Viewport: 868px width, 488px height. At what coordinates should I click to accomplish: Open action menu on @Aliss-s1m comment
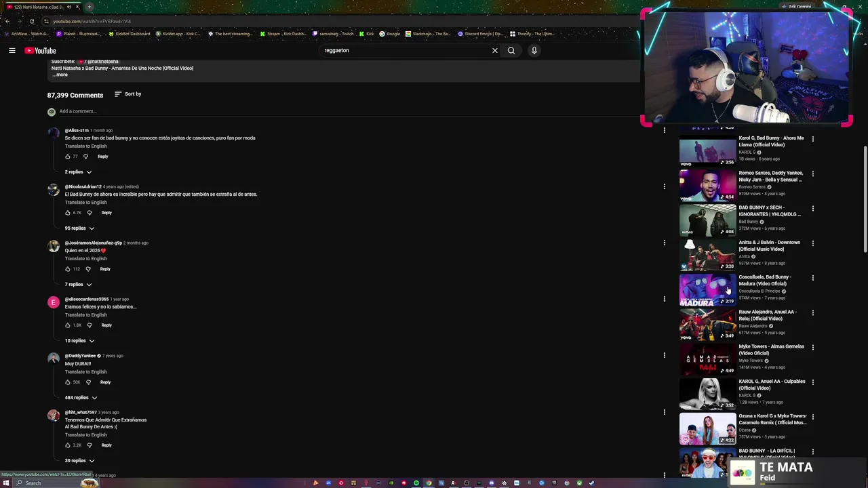[665, 130]
